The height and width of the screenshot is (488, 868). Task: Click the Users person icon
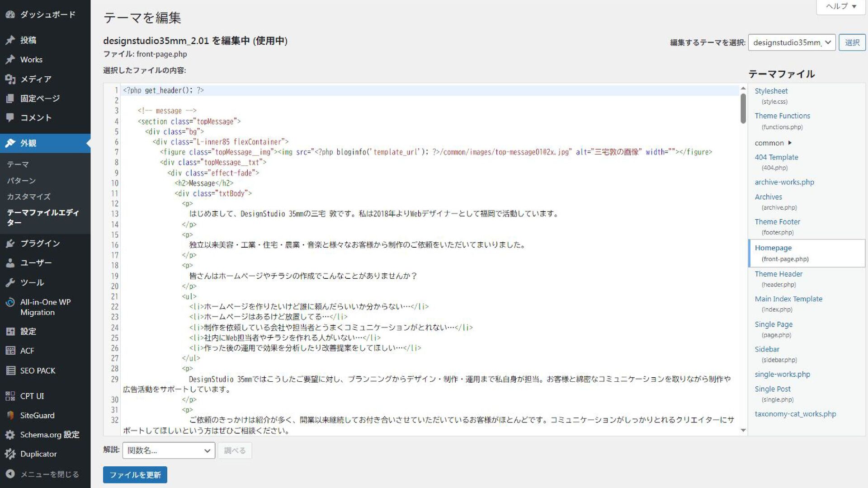10,263
